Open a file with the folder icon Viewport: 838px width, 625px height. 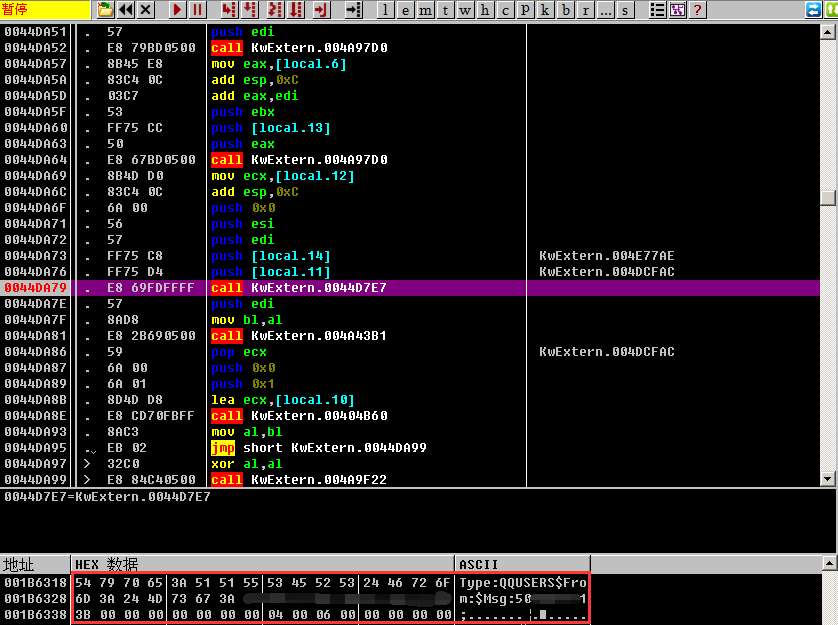(x=106, y=10)
